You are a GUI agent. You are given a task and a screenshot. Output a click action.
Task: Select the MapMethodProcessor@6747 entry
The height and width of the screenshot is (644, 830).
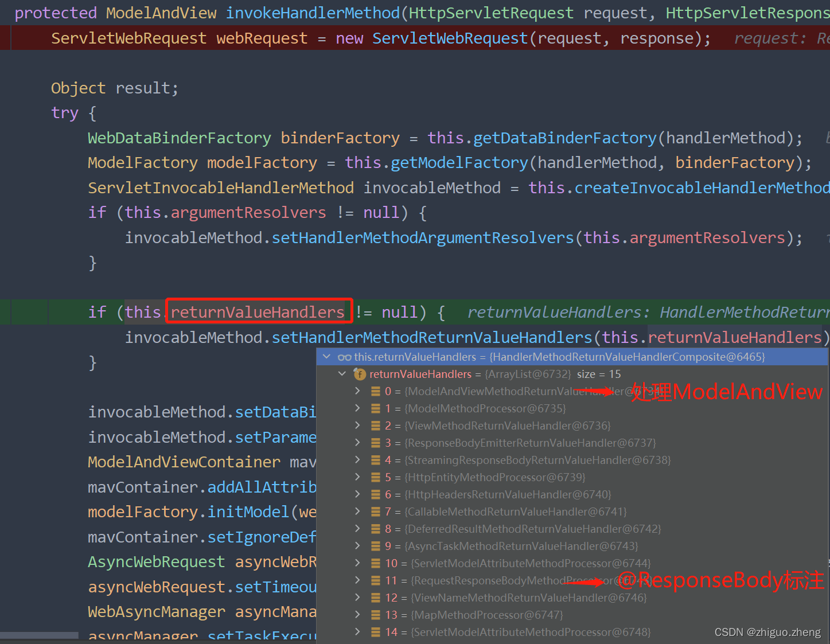pos(572,615)
